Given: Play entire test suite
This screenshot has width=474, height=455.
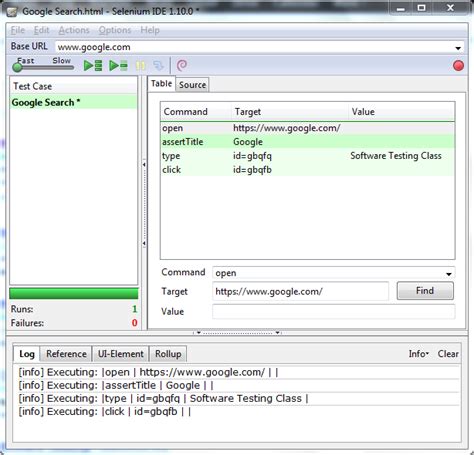Looking at the screenshot, I should click(93, 65).
